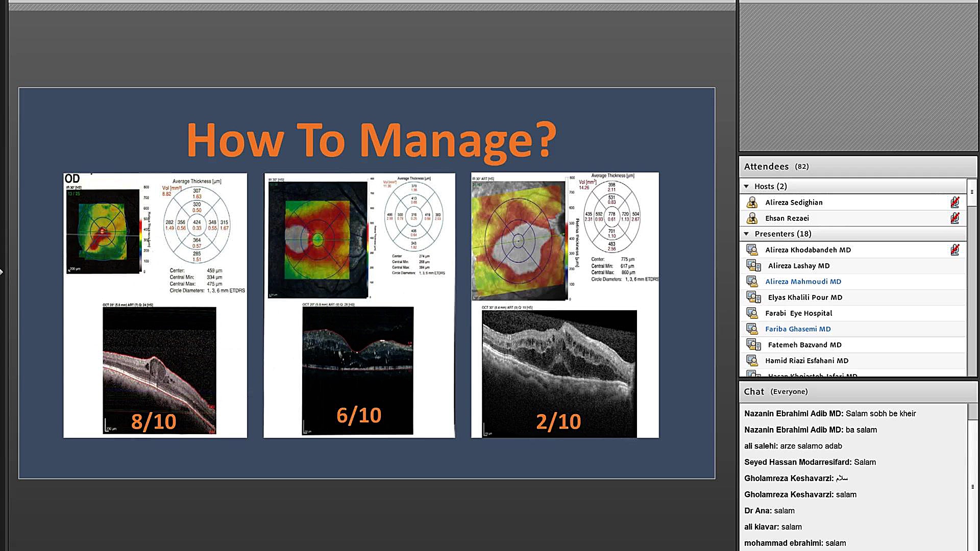Click the presenter icon next to Hamid Riazi Esfahani MD

tap(752, 360)
